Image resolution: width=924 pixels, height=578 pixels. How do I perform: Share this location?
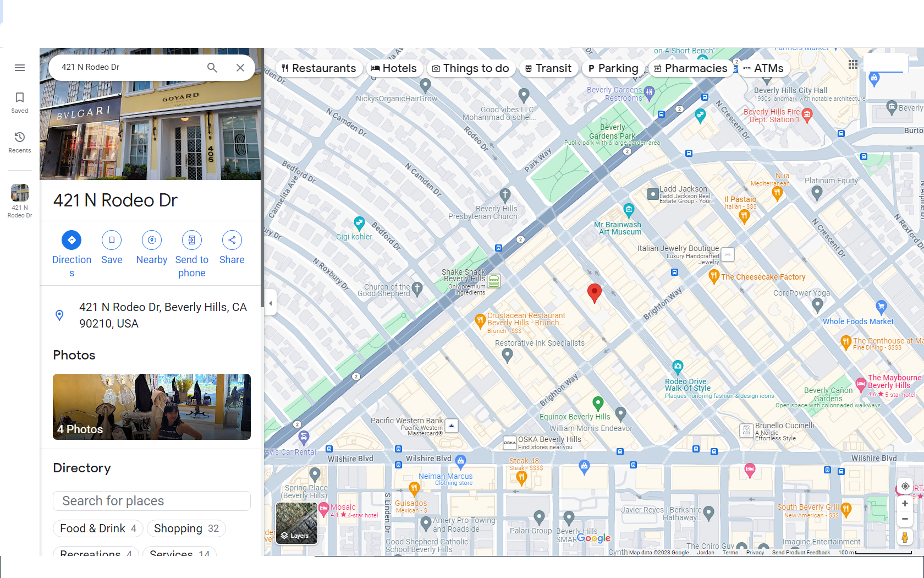coord(232,248)
